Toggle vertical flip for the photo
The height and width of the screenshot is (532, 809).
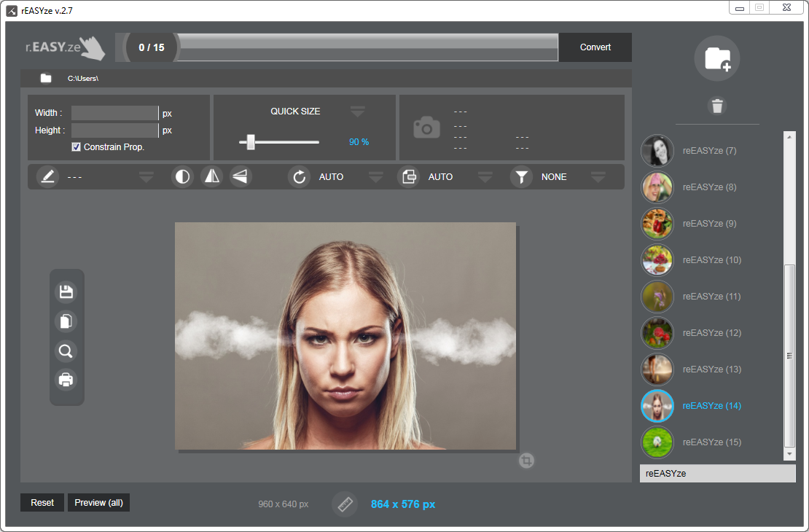tap(241, 176)
